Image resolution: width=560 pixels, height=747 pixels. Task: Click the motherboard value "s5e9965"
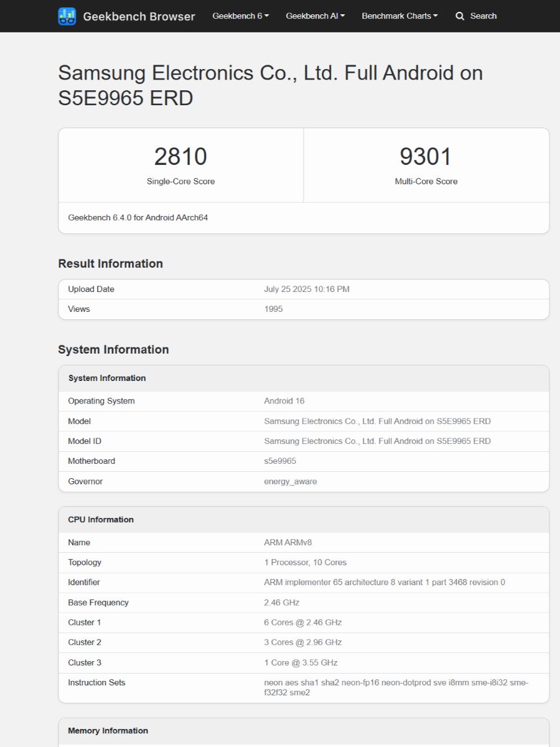pyautogui.click(x=280, y=461)
